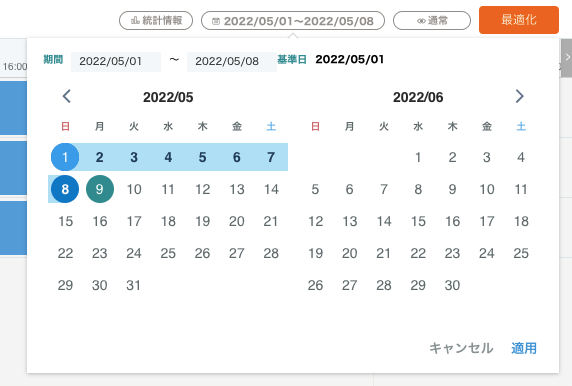
Task: Pick June 8 in the 2022/06 calendar
Action: (418, 189)
